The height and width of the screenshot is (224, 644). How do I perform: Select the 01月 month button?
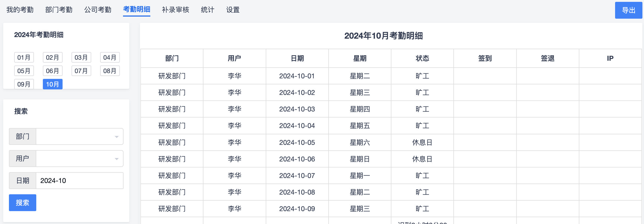click(x=24, y=57)
